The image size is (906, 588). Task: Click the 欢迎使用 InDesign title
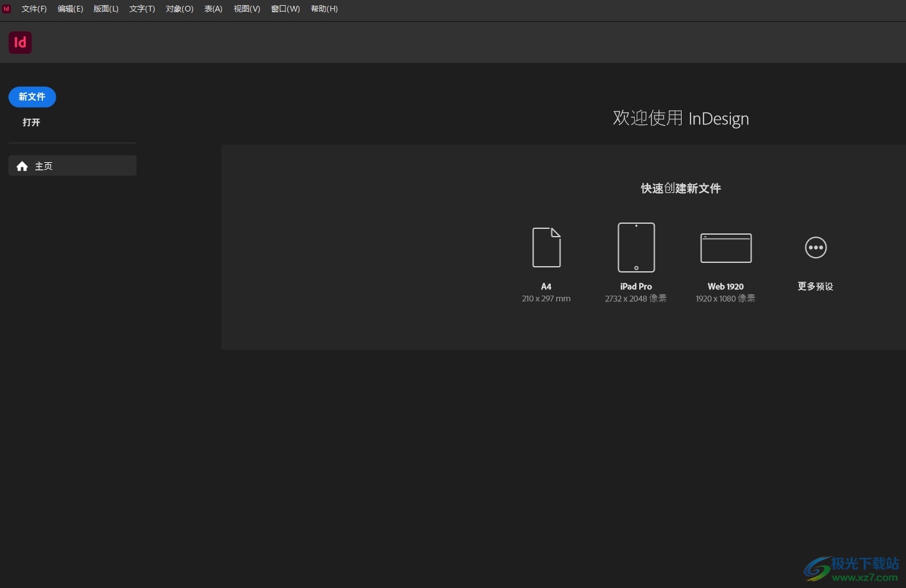click(681, 119)
